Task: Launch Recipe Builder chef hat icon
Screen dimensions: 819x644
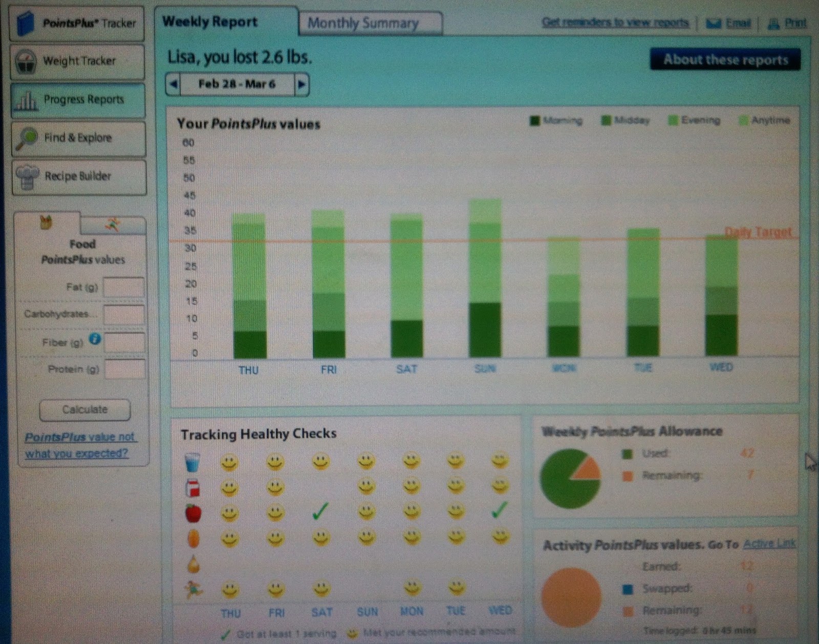Action: click(27, 177)
